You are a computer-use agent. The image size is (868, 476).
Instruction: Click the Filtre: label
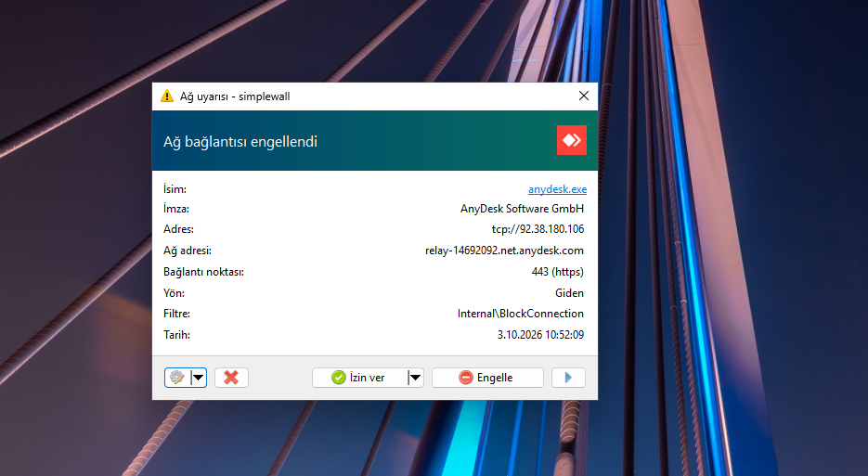point(176,314)
